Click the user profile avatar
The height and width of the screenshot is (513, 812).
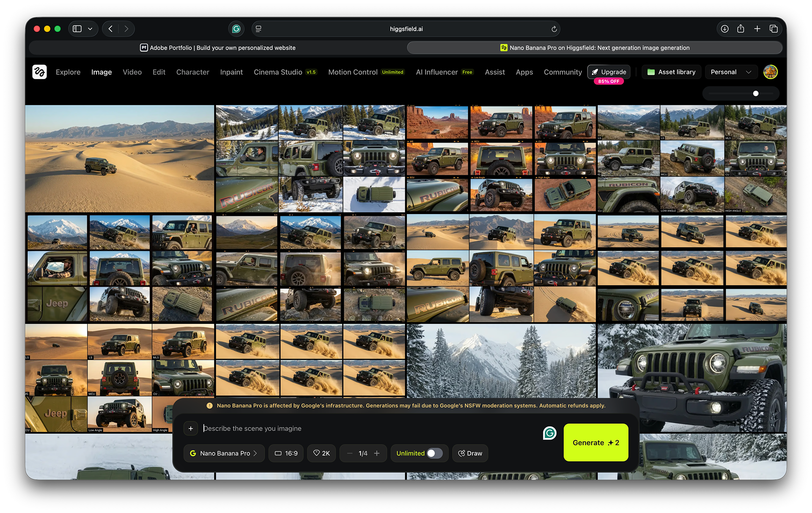pos(770,72)
